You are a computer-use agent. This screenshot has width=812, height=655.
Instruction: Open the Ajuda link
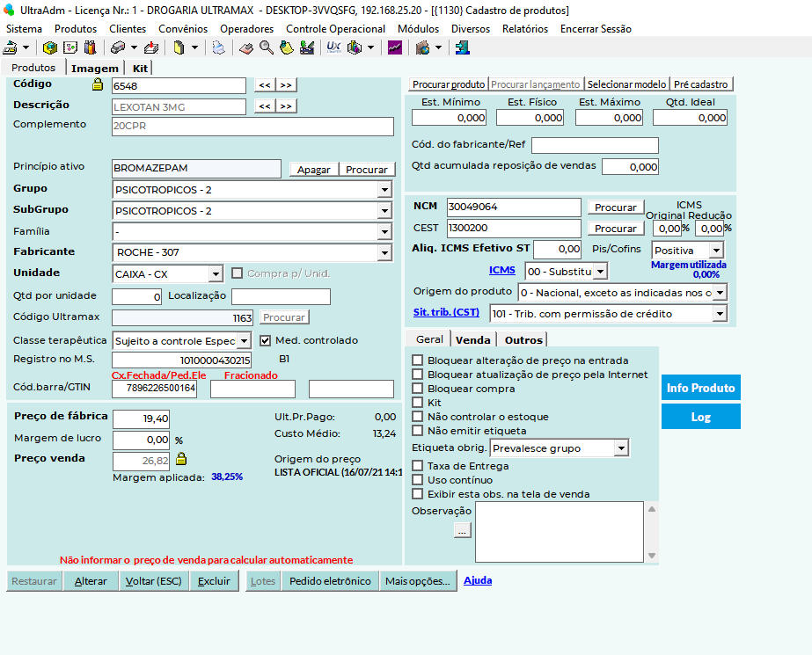point(478,580)
